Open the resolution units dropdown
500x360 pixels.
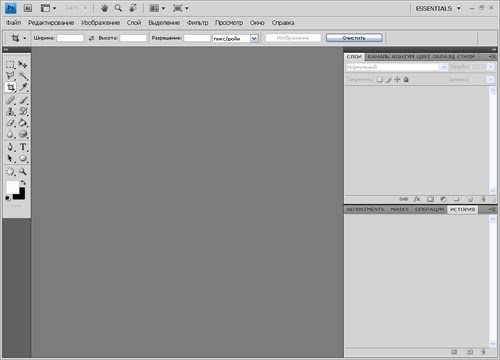pyautogui.click(x=254, y=39)
